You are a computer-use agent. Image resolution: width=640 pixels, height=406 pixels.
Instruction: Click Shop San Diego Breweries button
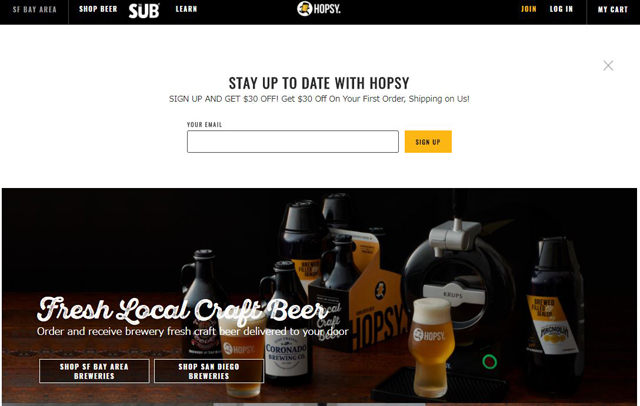click(209, 371)
